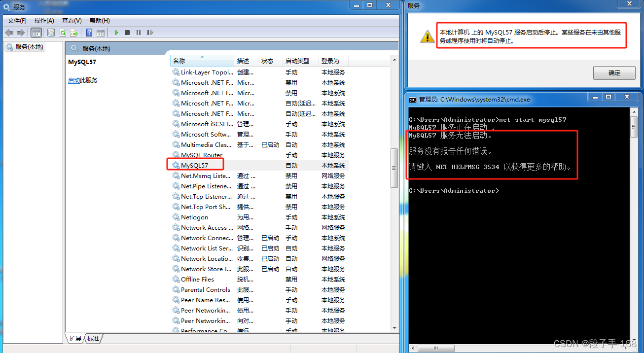
Task: Click the 启动 link for MySQL57
Action: coord(74,80)
